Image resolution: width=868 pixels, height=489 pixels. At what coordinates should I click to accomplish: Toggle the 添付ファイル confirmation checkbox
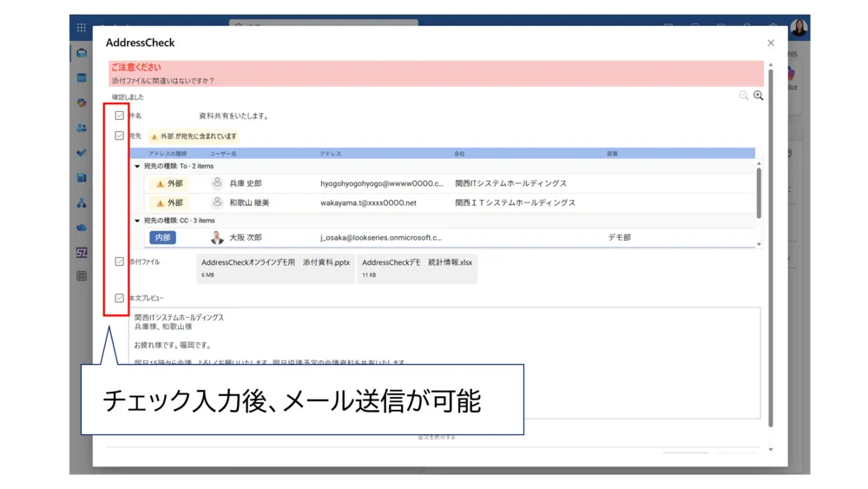point(119,261)
